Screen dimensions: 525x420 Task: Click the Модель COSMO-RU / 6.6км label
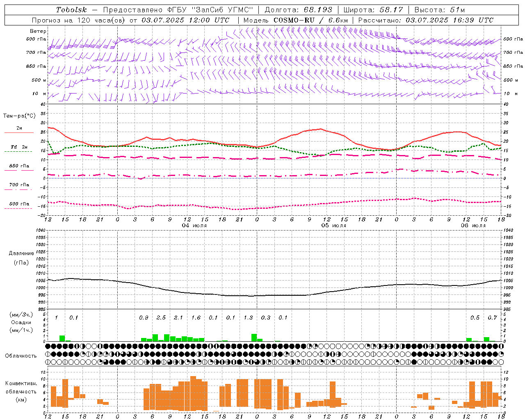tap(296, 20)
